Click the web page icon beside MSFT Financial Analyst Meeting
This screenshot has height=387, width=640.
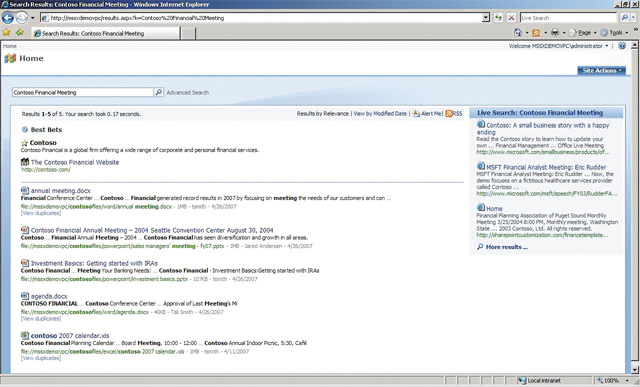click(x=481, y=166)
